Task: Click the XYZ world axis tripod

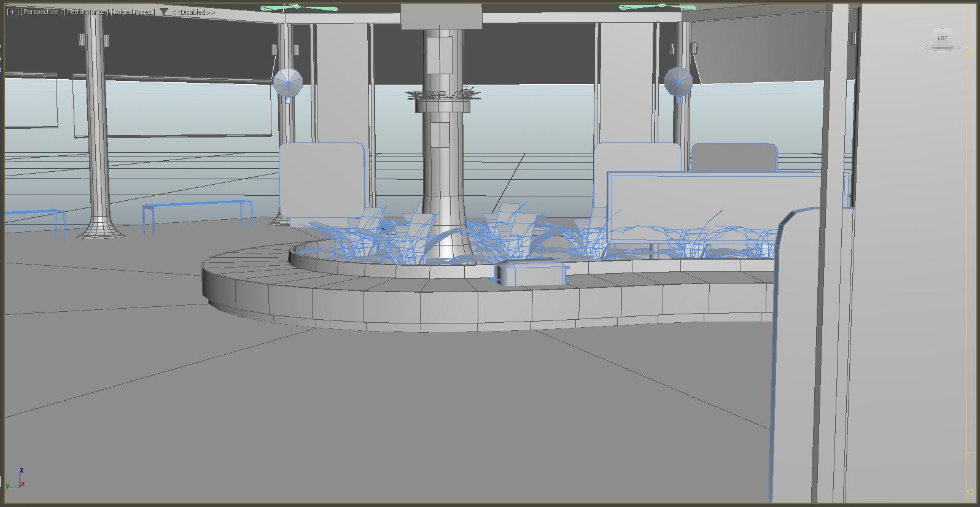Action: coord(18,479)
